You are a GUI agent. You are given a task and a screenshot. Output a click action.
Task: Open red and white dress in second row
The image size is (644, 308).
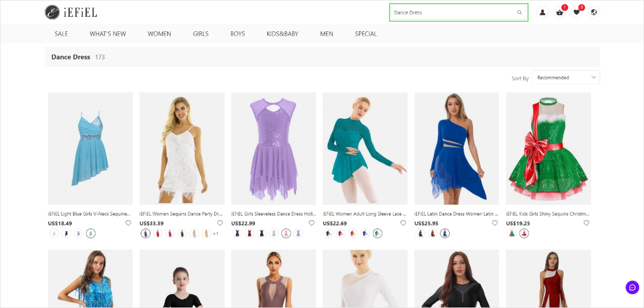pyautogui.click(x=548, y=279)
